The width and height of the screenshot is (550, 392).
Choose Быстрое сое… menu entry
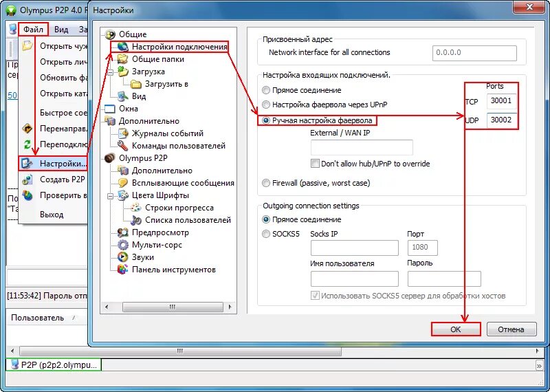click(63, 113)
